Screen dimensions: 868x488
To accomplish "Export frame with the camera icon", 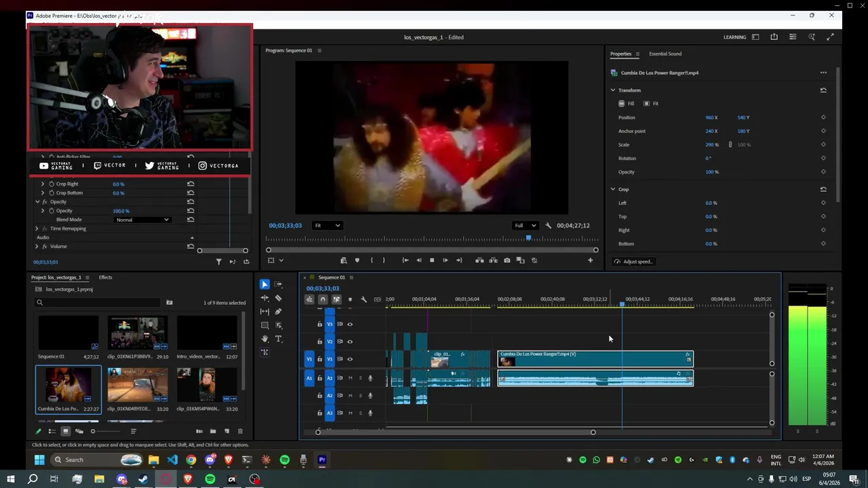I will pos(507,260).
